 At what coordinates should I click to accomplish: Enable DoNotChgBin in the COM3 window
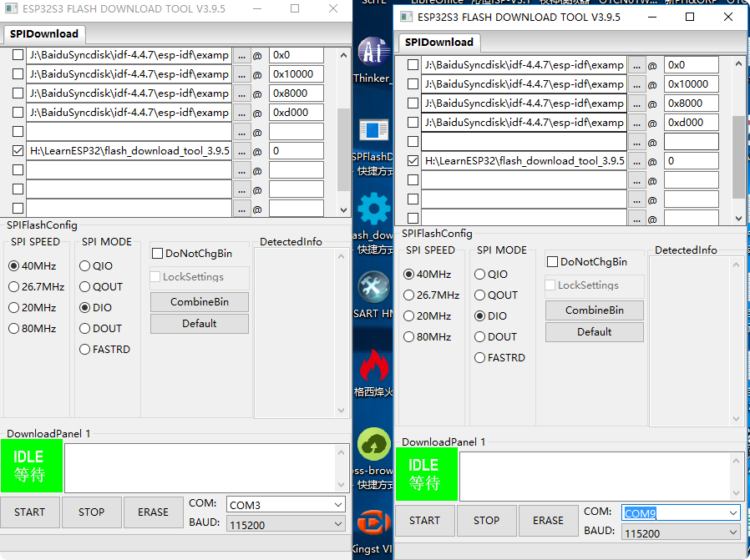point(191,253)
